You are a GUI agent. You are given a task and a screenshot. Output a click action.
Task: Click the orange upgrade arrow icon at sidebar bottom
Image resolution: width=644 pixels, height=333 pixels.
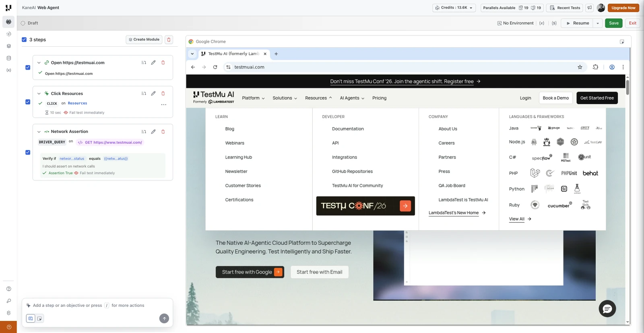8,327
